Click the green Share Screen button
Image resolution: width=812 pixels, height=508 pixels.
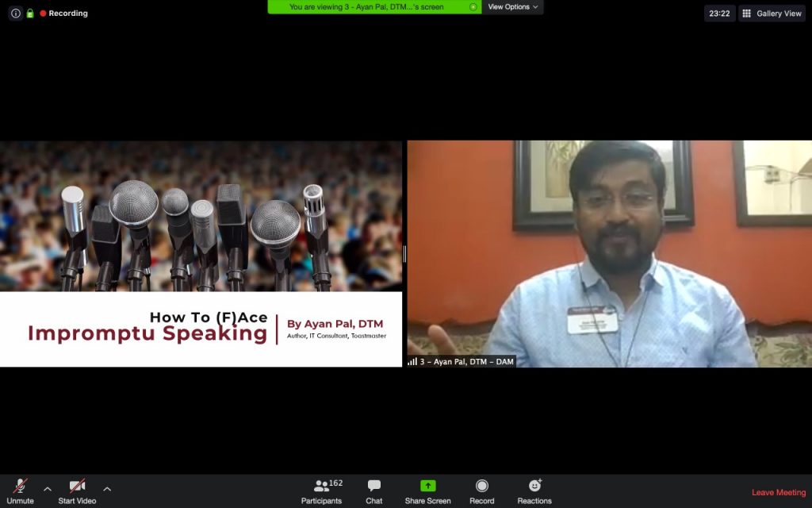point(427,491)
